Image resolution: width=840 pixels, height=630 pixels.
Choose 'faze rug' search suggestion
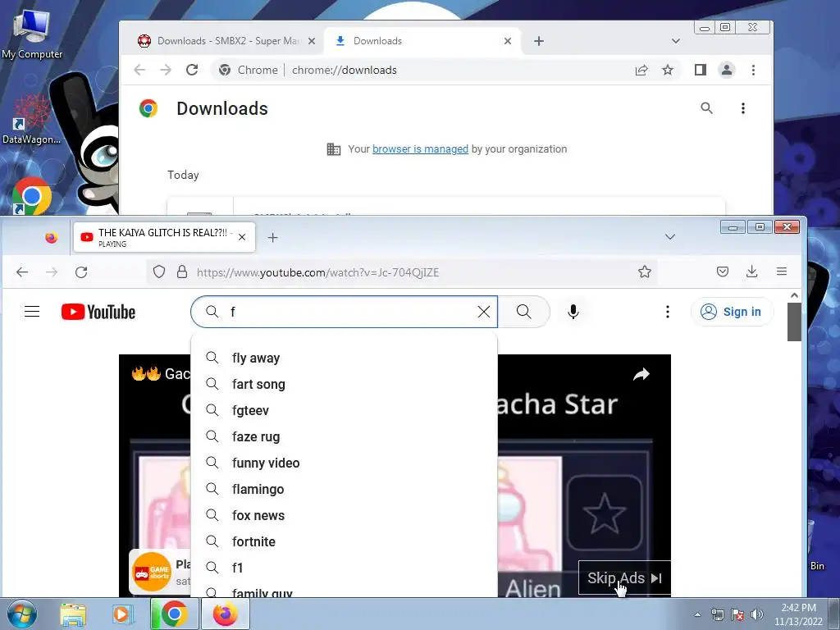click(344, 436)
